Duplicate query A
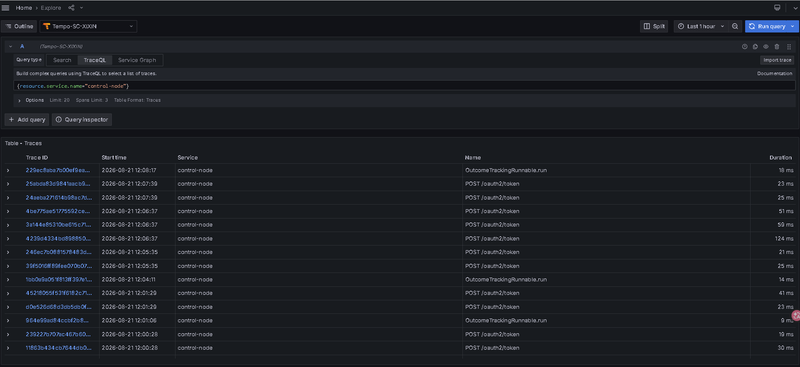800x367 pixels. point(755,46)
